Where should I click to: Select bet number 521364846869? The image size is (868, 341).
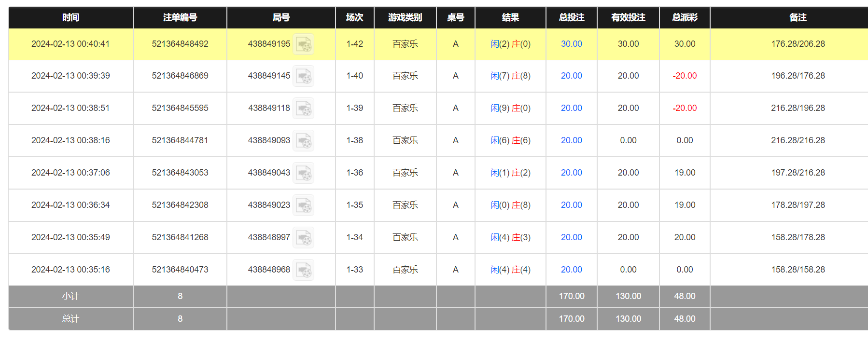[180, 76]
